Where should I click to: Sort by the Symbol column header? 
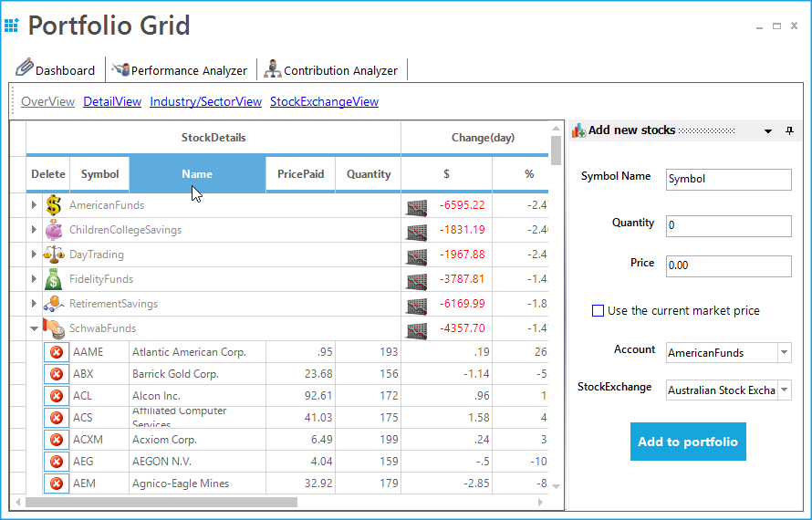[x=99, y=174]
